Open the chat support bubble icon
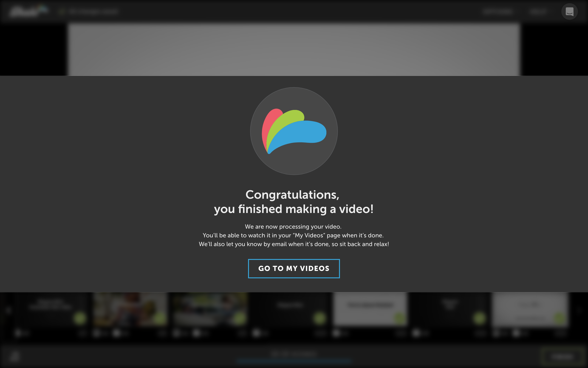 (x=569, y=11)
